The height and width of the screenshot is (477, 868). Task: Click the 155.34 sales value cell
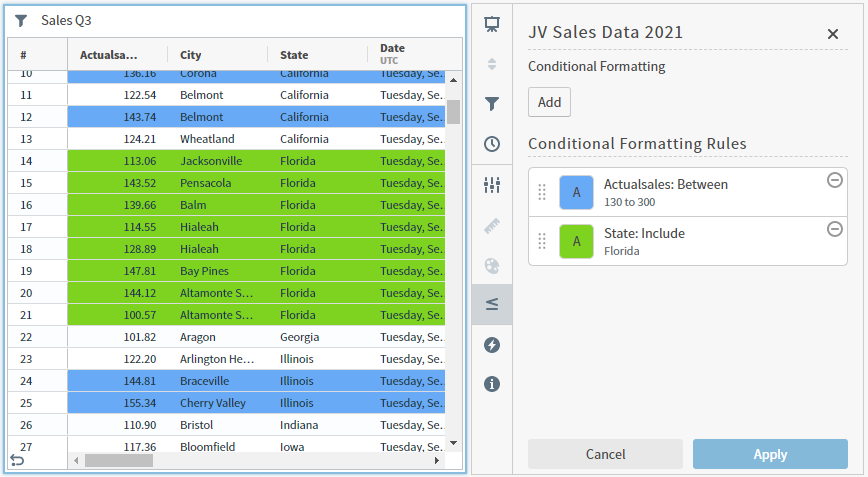[x=117, y=403]
